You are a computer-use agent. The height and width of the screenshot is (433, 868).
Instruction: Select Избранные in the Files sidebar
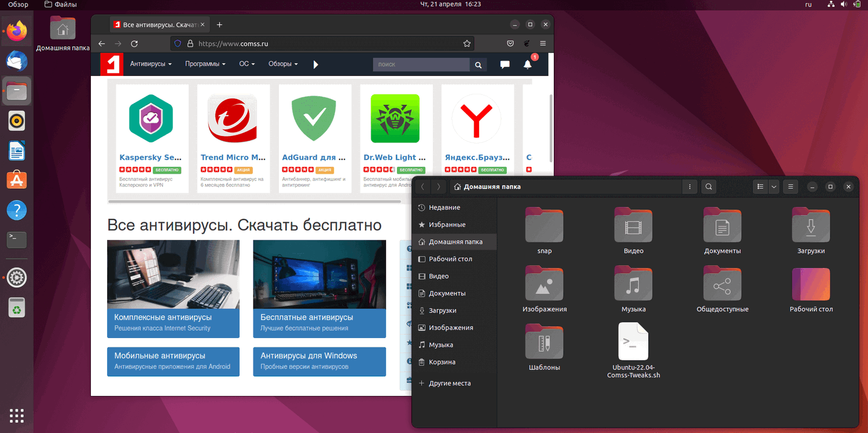[x=454, y=225]
